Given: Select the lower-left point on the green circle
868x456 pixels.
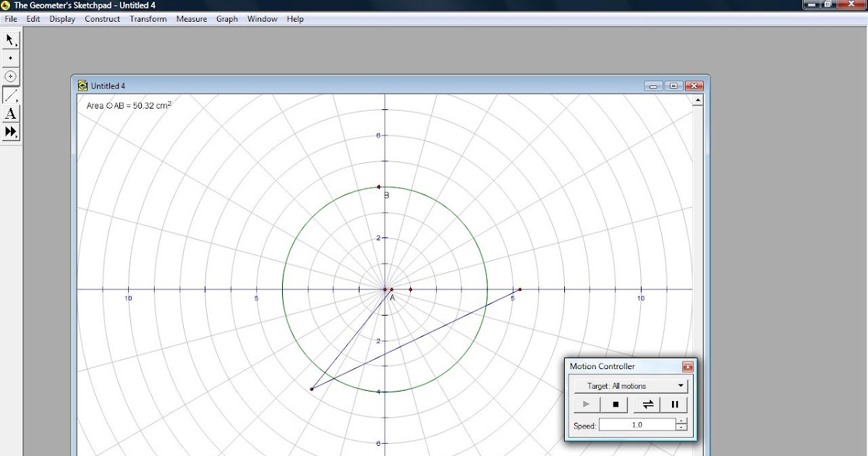Looking at the screenshot, I should (312, 389).
